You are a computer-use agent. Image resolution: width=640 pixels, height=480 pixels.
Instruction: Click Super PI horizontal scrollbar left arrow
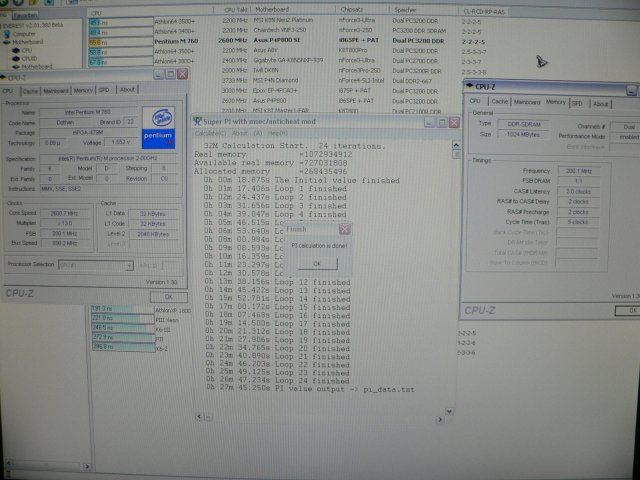click(x=199, y=417)
